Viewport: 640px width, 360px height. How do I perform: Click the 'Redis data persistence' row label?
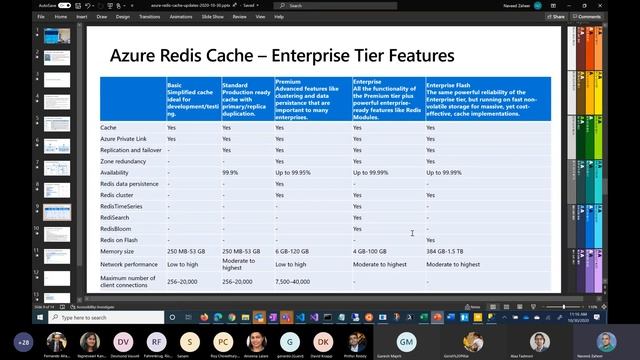129,184
